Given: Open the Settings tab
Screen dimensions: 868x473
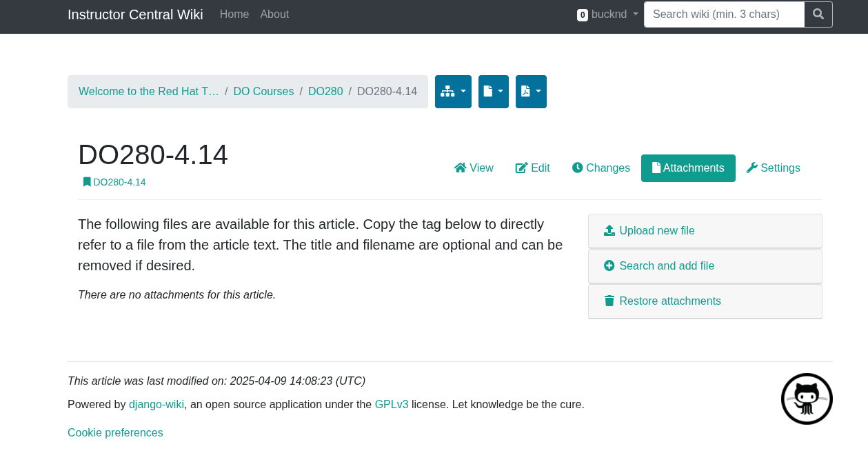Looking at the screenshot, I should [774, 168].
